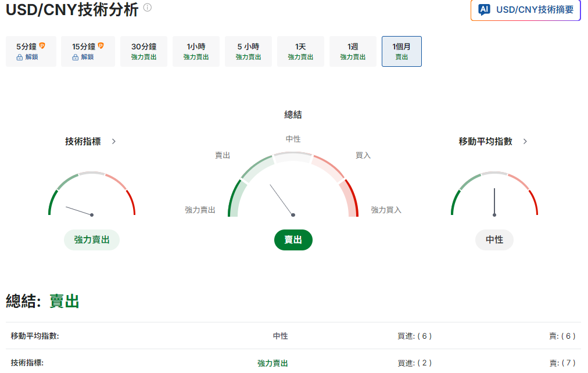Click the green 賣出 badge under the gauge
Screen dimensions: 588x373
(x=293, y=240)
